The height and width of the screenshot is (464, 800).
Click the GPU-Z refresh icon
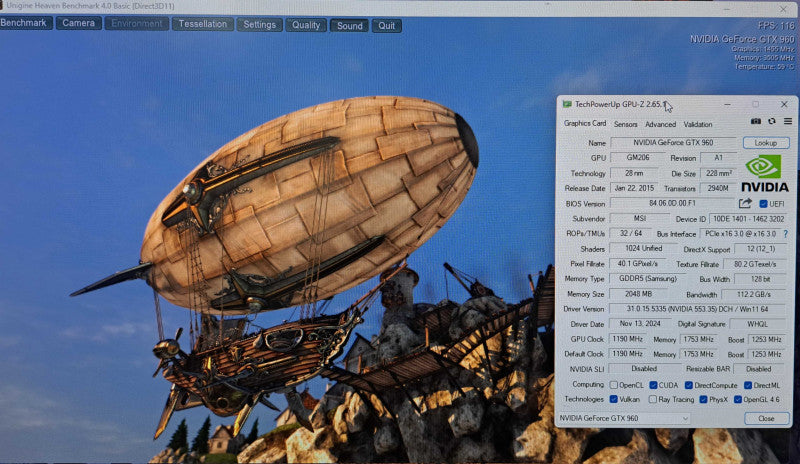(x=772, y=121)
